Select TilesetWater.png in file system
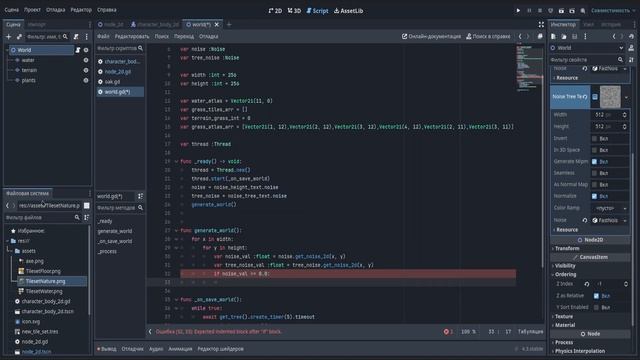Image resolution: width=640 pixels, height=360 pixels. (x=44, y=291)
